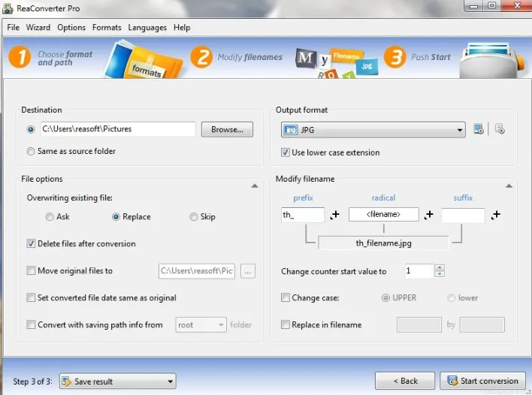Open the JPG output format dropdown
Screen dimensions: 532x395
(x=373, y=130)
